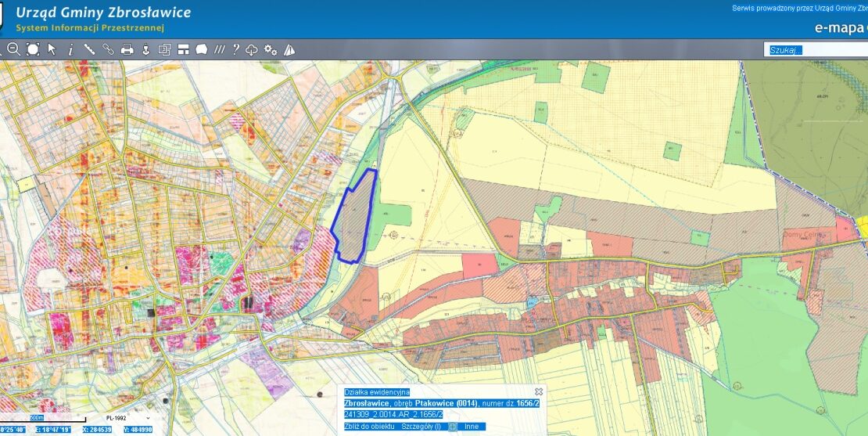Select the polygon area drawing tool
Viewport: 868px width, 436px height.
click(202, 49)
